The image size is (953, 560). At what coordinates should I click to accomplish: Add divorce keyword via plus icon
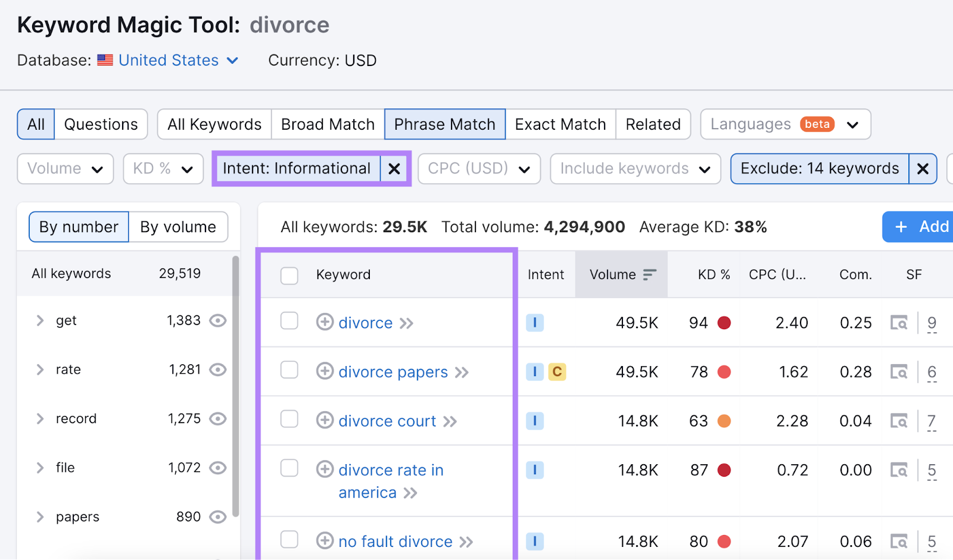coord(325,322)
